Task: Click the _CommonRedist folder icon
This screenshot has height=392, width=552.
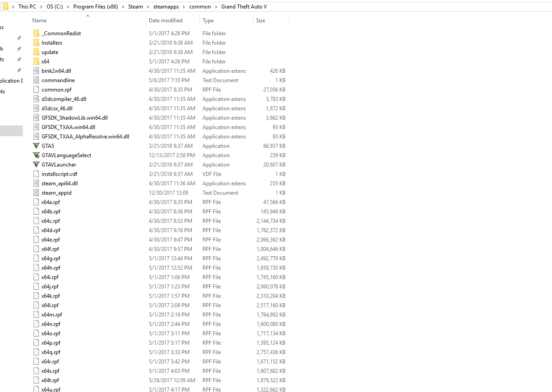Action: click(36, 33)
